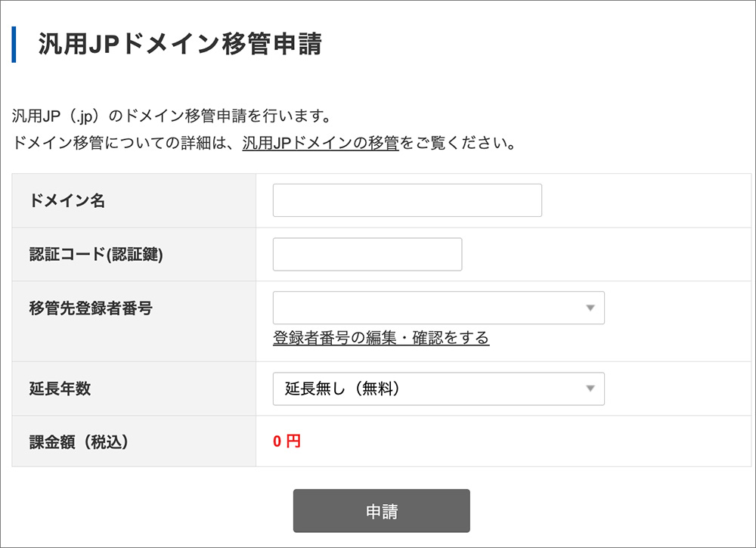Click the authentication code input area
Viewport: 756px width, 548px height.
(367, 254)
